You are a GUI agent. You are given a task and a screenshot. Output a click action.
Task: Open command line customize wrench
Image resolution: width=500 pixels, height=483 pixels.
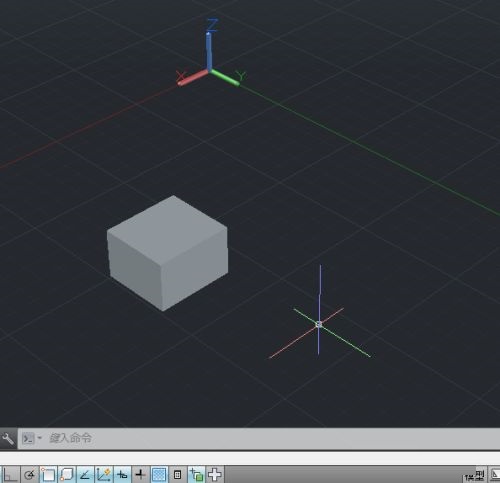tap(8, 438)
